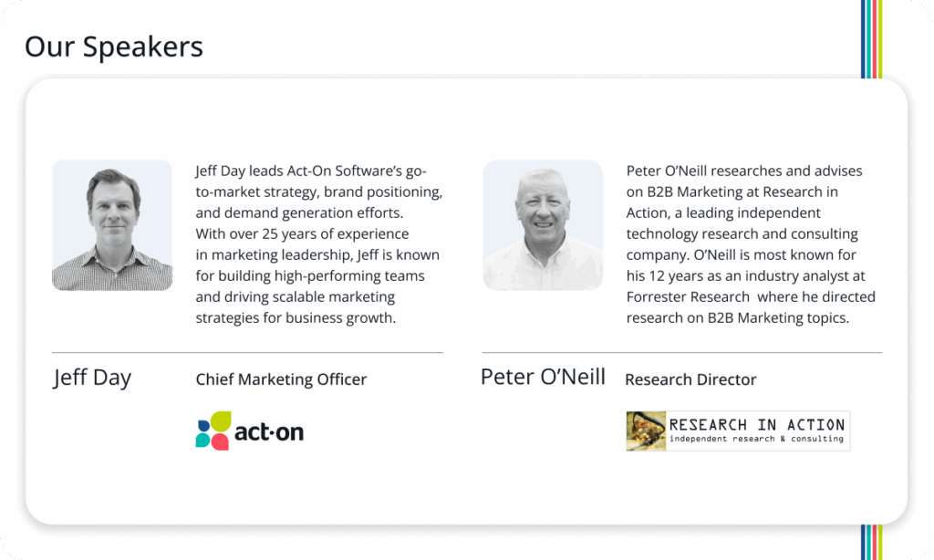Click the RESEARCH IN ACTION logo title

tap(757, 424)
